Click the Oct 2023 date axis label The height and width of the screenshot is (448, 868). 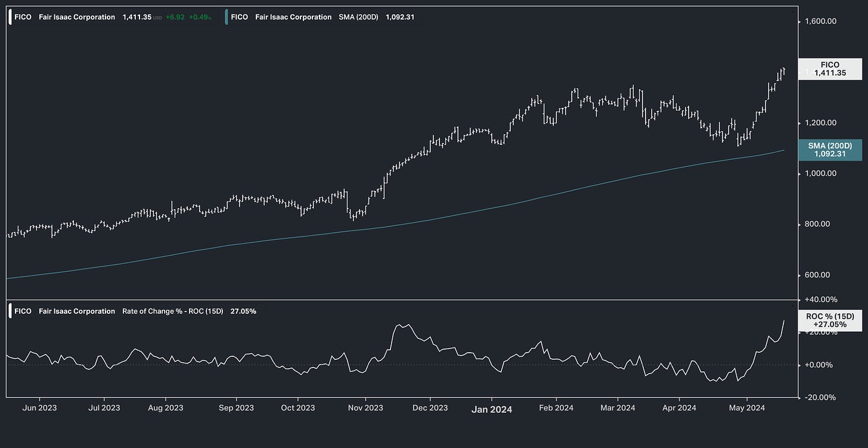coord(297,407)
